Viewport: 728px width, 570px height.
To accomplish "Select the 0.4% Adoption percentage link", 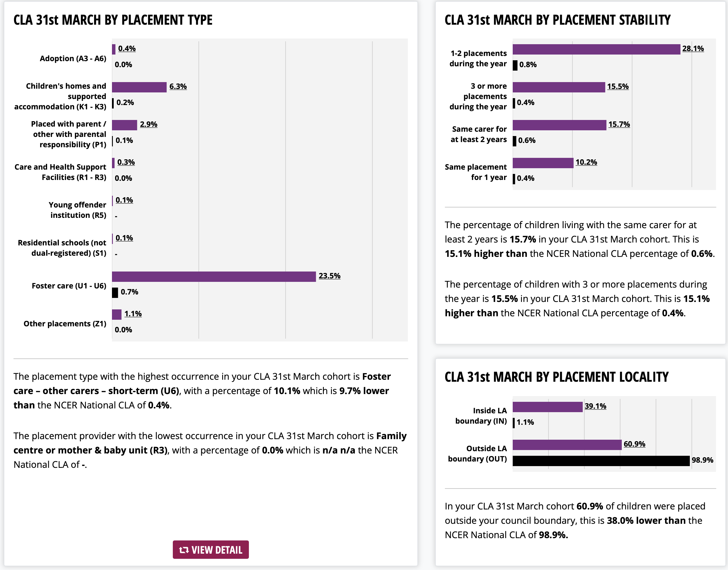I will coord(127,49).
